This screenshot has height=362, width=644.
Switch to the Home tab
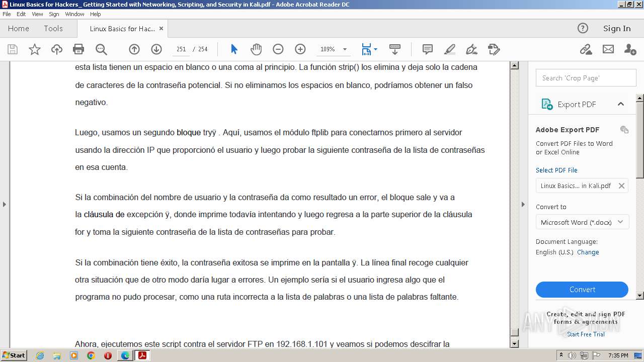pos(19,28)
